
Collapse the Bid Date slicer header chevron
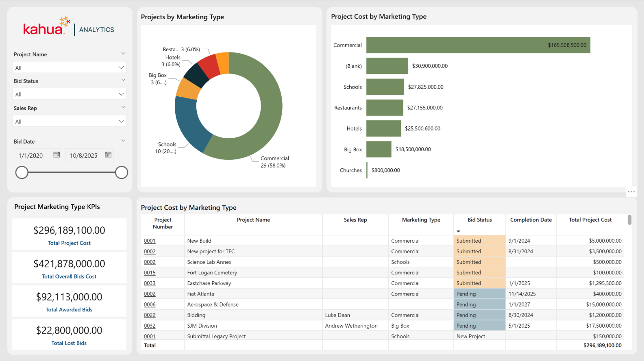coord(123,141)
